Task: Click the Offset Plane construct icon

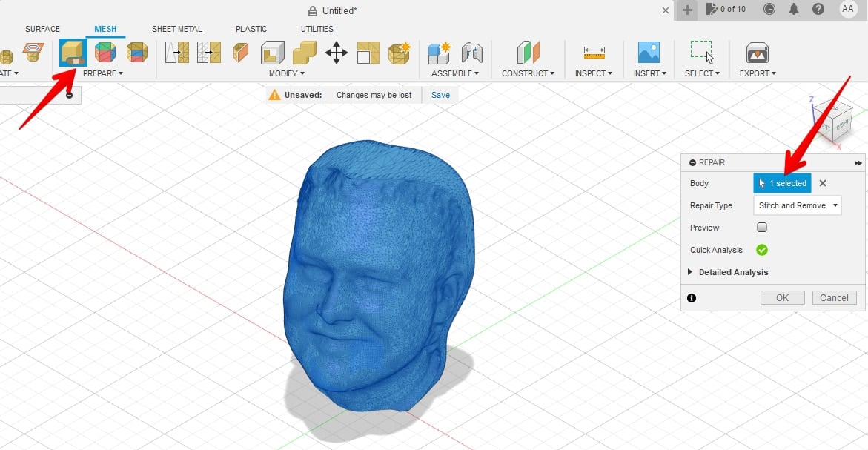Action: click(x=528, y=53)
